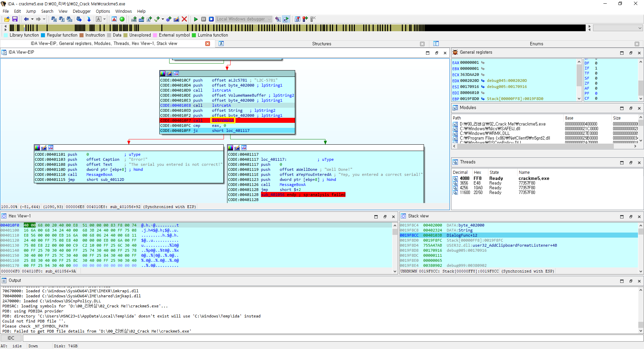Click the search immediate value binoculars icon
The image size is (644, 349).
54,19
